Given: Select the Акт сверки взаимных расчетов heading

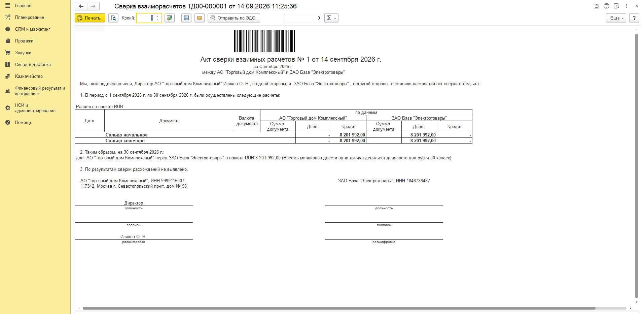Looking at the screenshot, I should click(291, 59).
